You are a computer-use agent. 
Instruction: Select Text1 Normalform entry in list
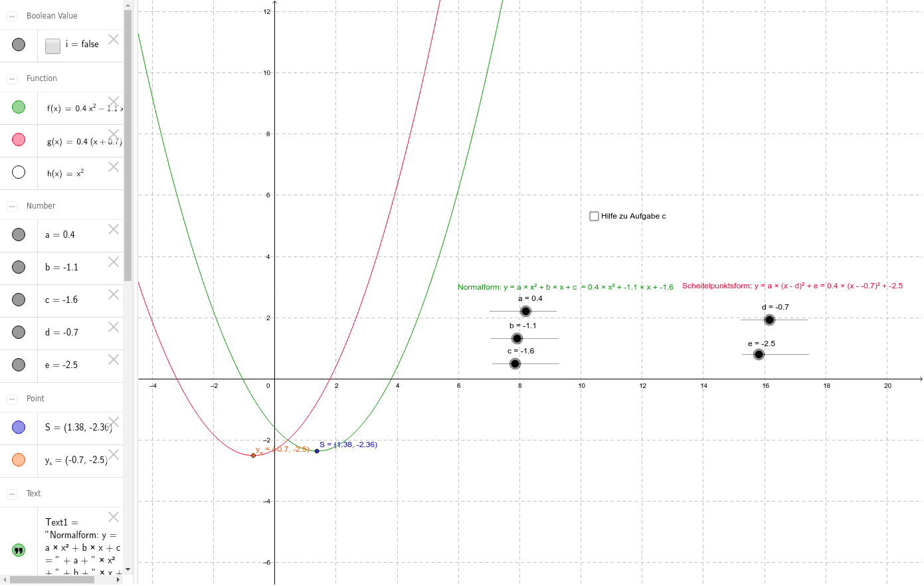click(x=83, y=546)
